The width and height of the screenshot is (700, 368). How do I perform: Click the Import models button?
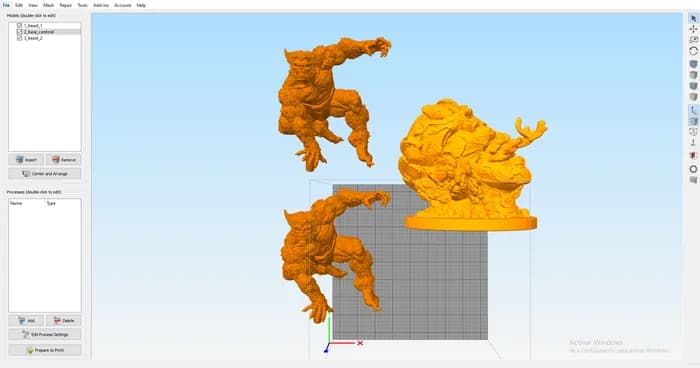[x=26, y=159]
